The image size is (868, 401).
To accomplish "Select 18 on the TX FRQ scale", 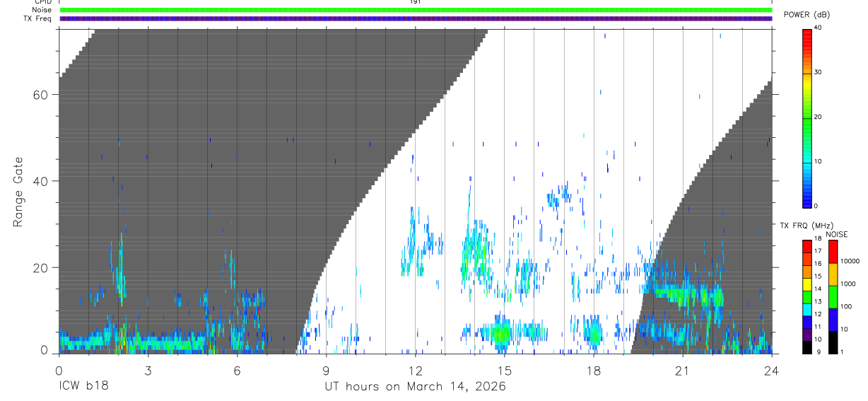I will 817,239.
